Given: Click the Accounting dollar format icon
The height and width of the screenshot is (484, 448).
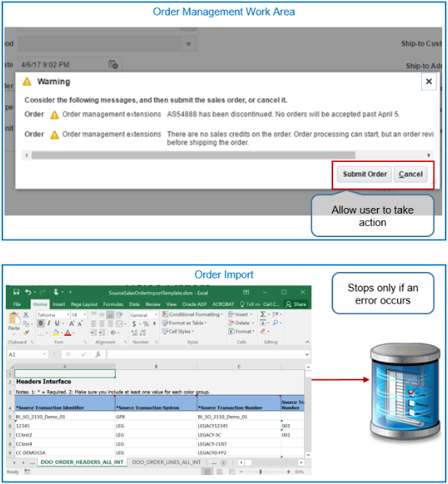Looking at the screenshot, I should click(134, 324).
